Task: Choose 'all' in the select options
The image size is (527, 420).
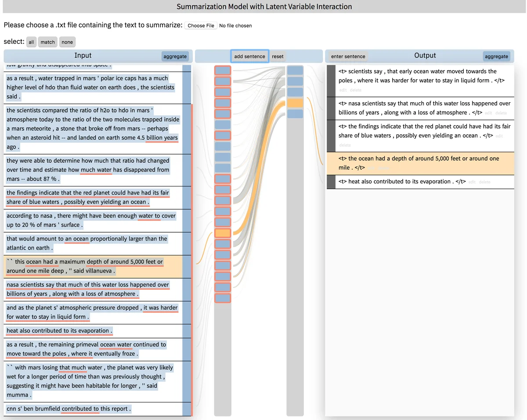Action: [31, 42]
